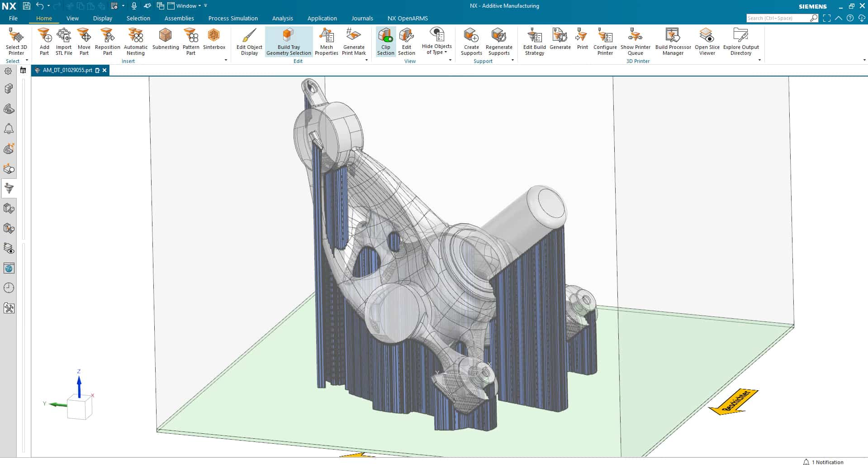This screenshot has width=868, height=465.
Task: Click Create Supports
Action: click(x=471, y=41)
